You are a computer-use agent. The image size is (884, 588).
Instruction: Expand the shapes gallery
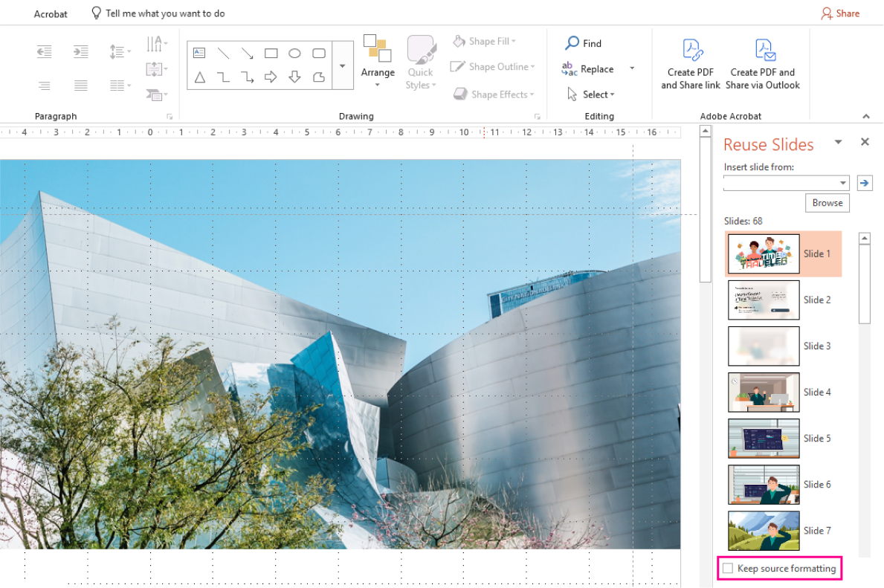[x=342, y=65]
